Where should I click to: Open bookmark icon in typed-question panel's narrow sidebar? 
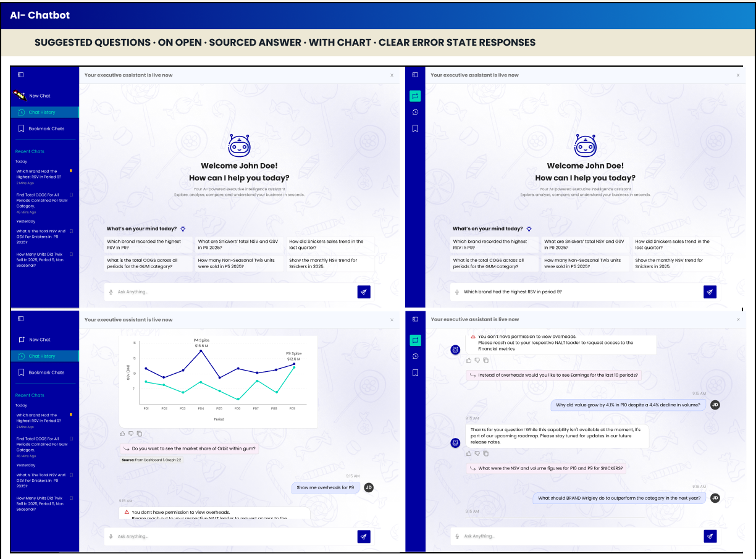[415, 128]
